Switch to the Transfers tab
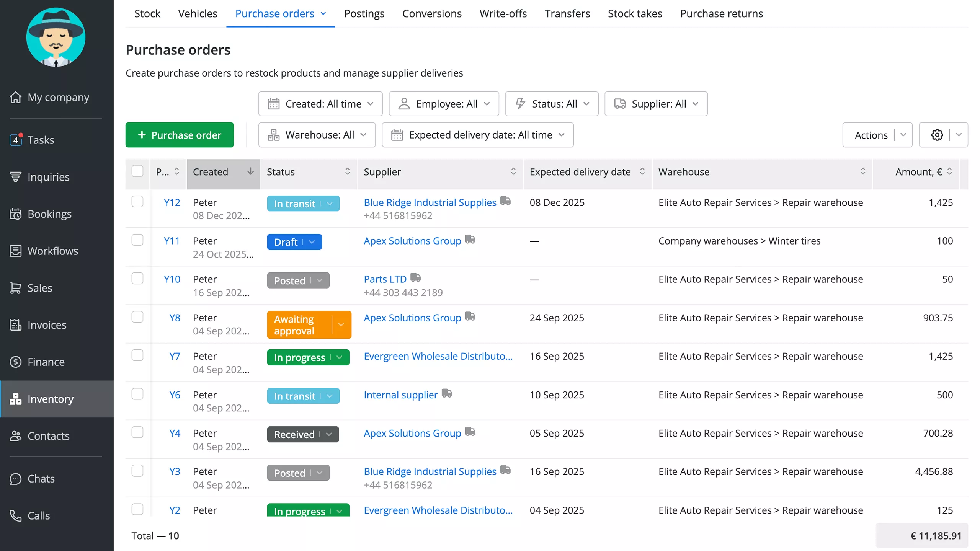 point(567,13)
